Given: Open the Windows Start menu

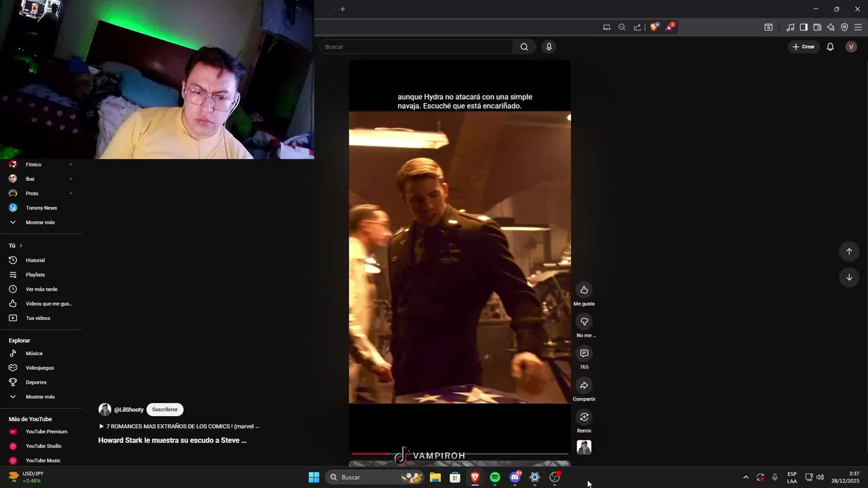Looking at the screenshot, I should (314, 477).
